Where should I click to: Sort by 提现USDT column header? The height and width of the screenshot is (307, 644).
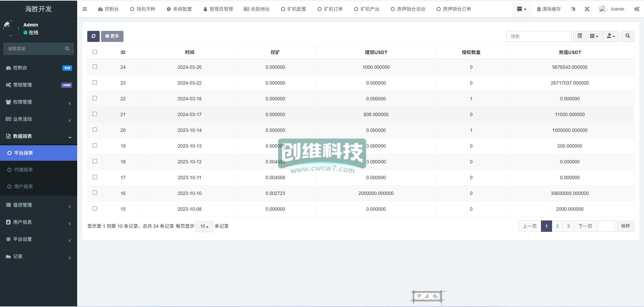(376, 52)
